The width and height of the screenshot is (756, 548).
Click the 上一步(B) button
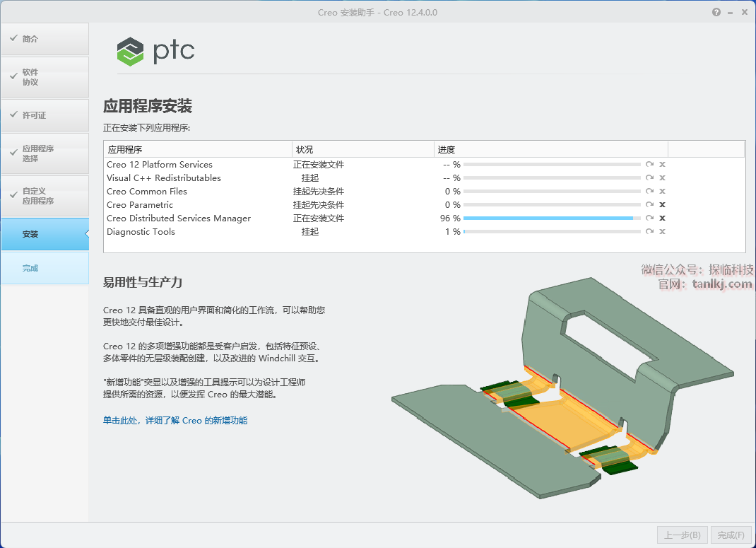click(682, 535)
